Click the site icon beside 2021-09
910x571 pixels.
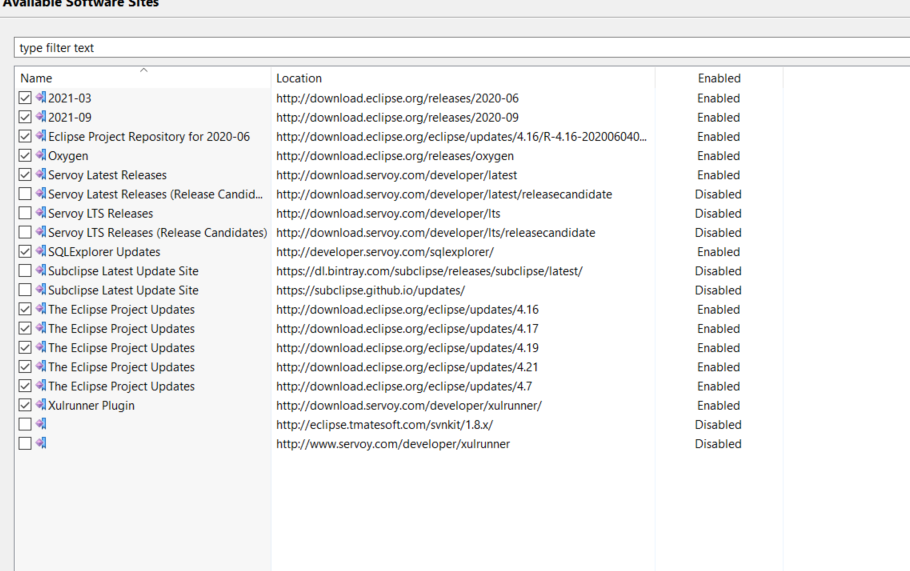coord(41,117)
